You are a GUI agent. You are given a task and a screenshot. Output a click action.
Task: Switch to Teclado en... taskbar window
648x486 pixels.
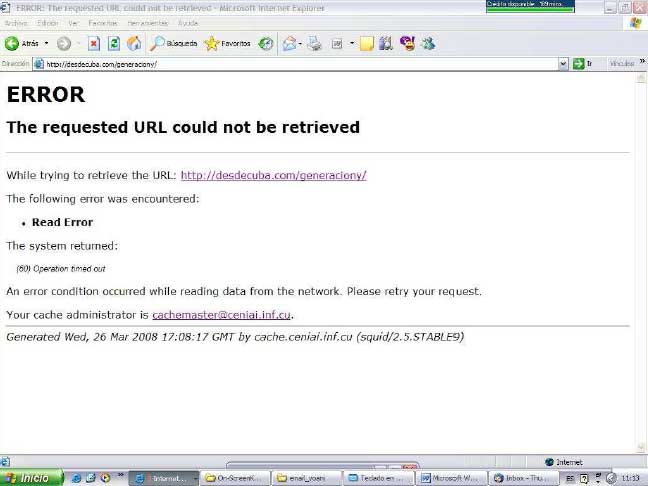[x=379, y=478]
